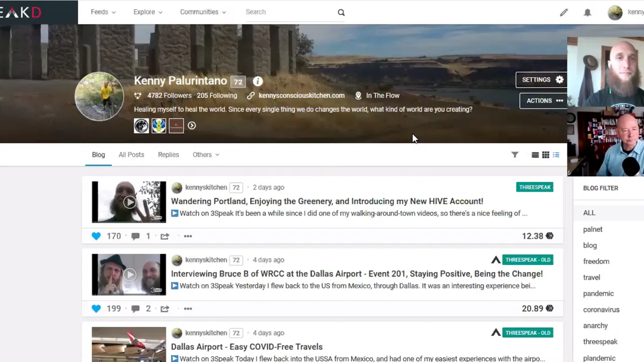Image resolution: width=644 pixels, height=362 pixels.
Task: Filter blog by pandemic tag
Action: pyautogui.click(x=598, y=294)
